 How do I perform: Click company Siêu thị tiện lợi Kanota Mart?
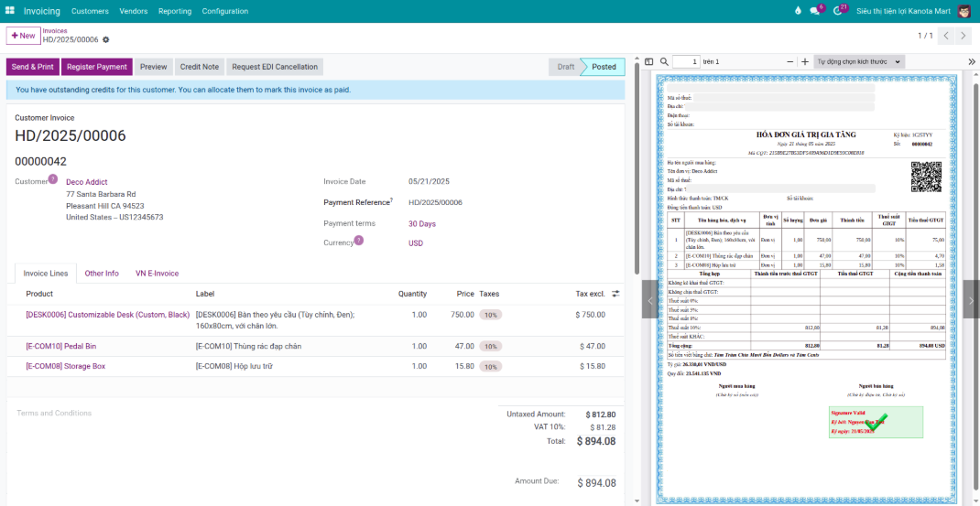903,11
